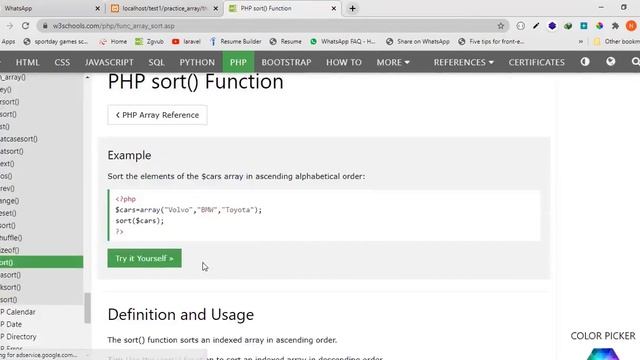
Task: Close the localhost practice_array tab
Action: click(x=216, y=8)
